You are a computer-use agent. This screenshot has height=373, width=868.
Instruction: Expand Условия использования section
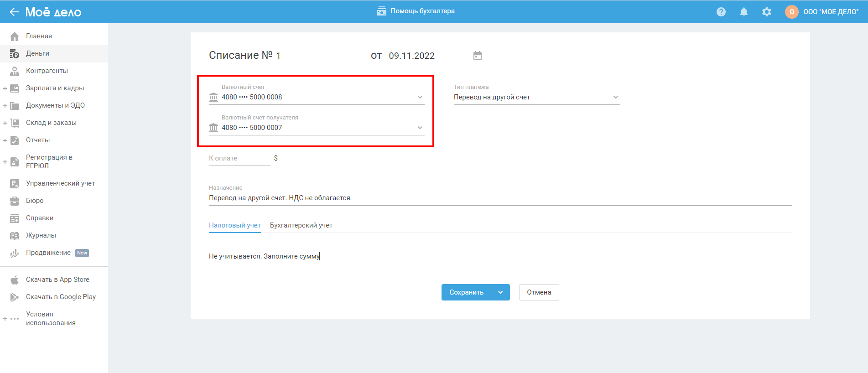point(5,319)
